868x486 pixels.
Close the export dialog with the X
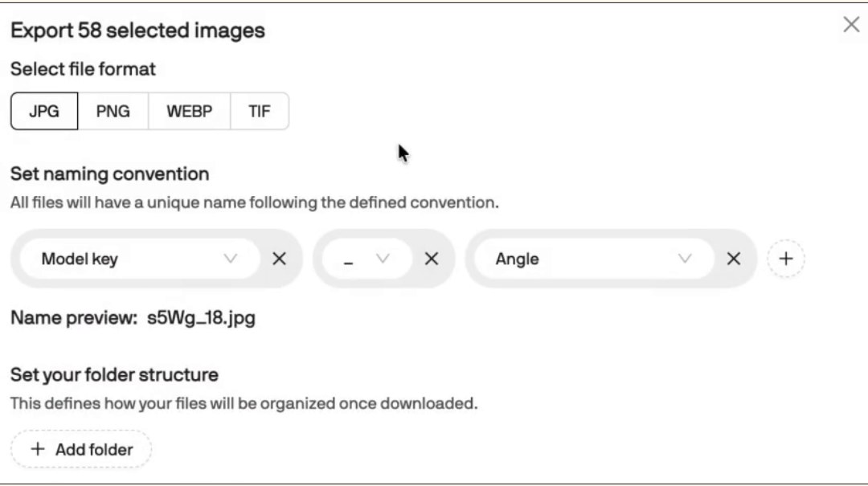(x=851, y=24)
